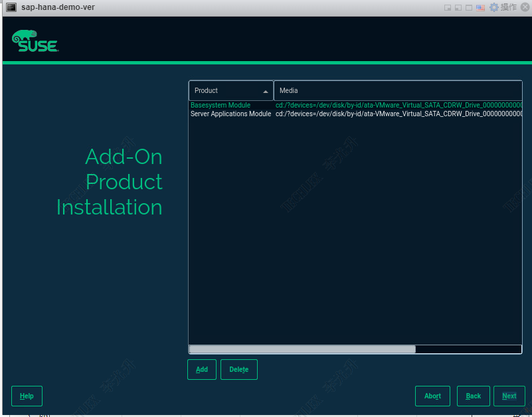Open the gear settings icon in title bar
This screenshot has width=532, height=417.
[x=494, y=7]
